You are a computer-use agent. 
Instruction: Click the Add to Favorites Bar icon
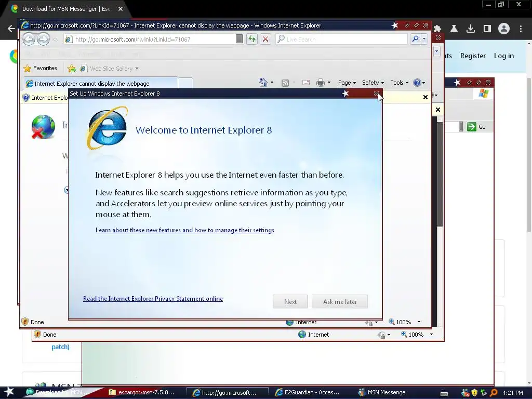72,69
